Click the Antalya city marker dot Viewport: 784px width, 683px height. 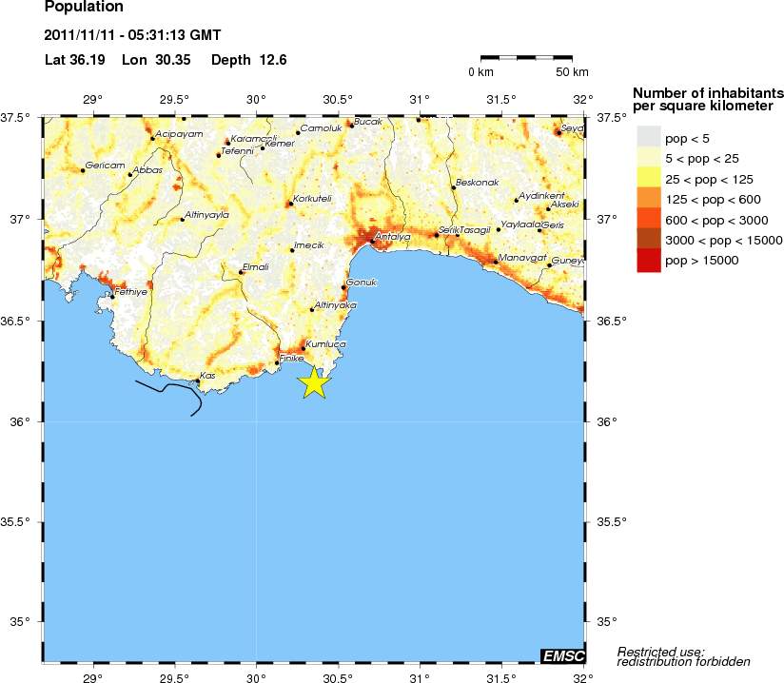pyautogui.click(x=372, y=241)
